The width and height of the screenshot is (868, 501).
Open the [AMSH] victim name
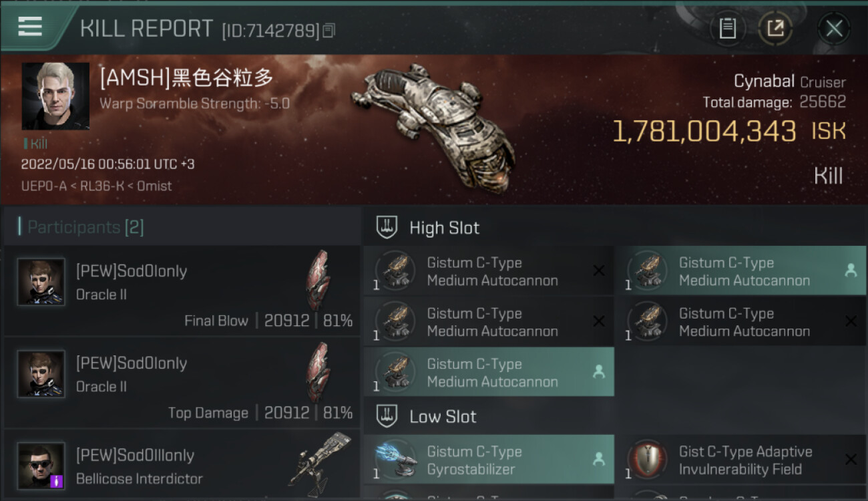tap(187, 78)
